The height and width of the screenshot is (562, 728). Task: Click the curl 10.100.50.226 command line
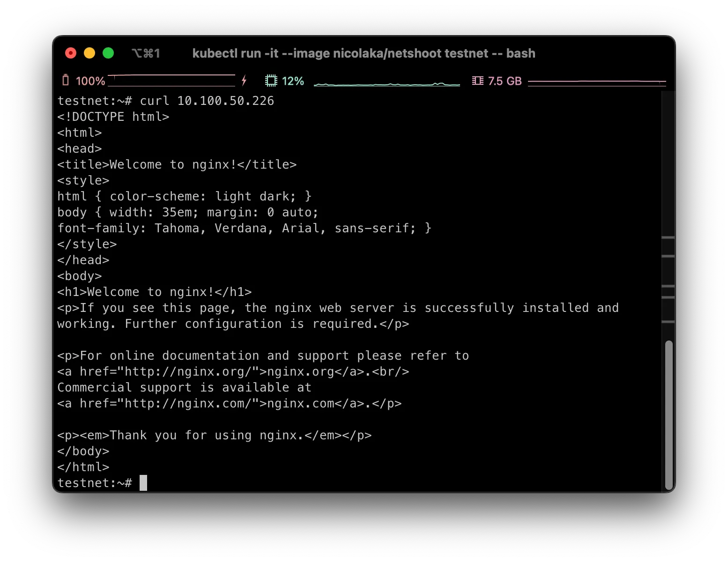pyautogui.click(x=166, y=101)
